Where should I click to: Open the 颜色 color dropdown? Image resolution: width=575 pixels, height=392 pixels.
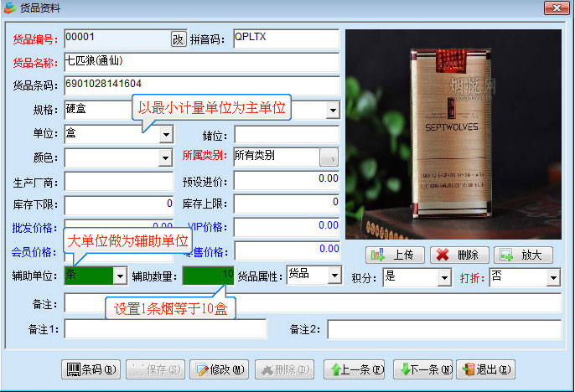(166, 157)
